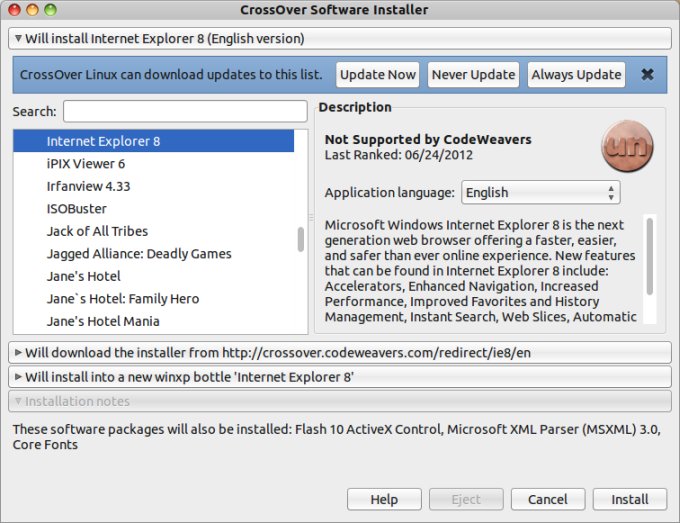The width and height of the screenshot is (680, 523).
Task: Select Jane's Hotel in the list
Action: 154,276
